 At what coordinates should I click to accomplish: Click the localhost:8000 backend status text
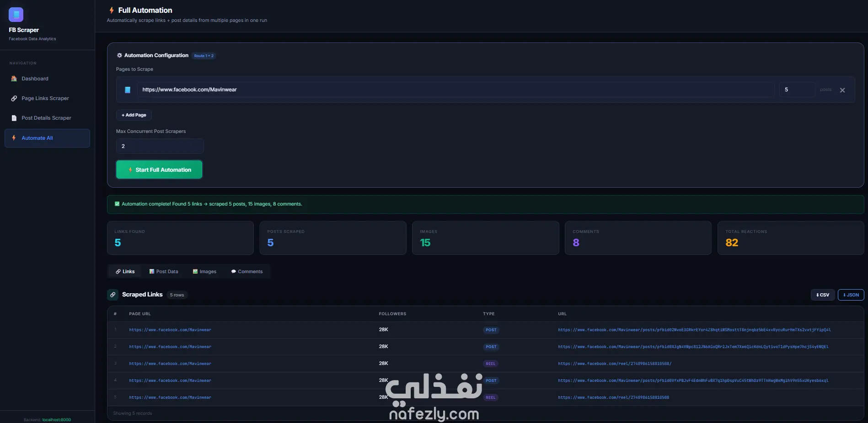pos(57,420)
